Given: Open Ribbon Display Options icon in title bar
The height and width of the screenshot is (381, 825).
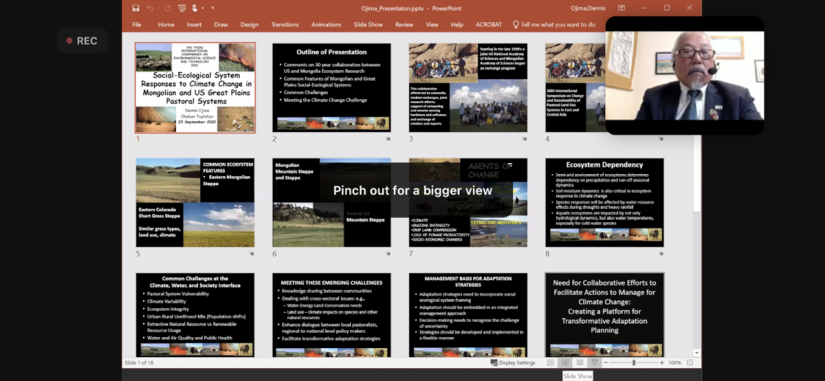Looking at the screenshot, I should [621, 8].
